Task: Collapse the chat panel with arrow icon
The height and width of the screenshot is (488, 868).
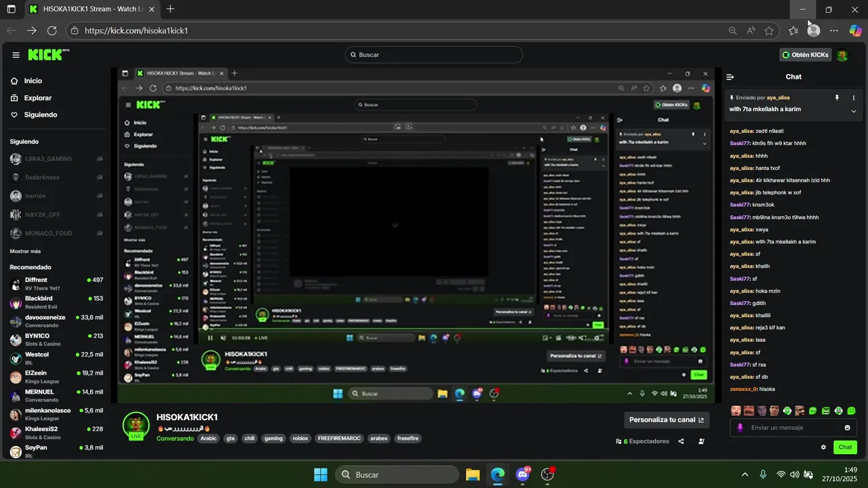Action: tap(730, 77)
